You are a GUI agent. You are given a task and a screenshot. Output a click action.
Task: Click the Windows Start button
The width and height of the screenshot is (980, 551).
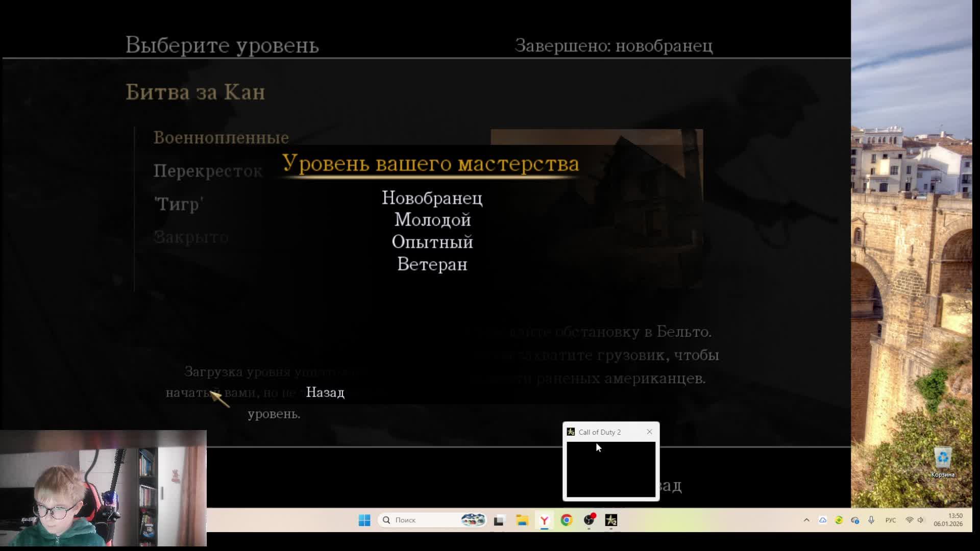point(364,520)
